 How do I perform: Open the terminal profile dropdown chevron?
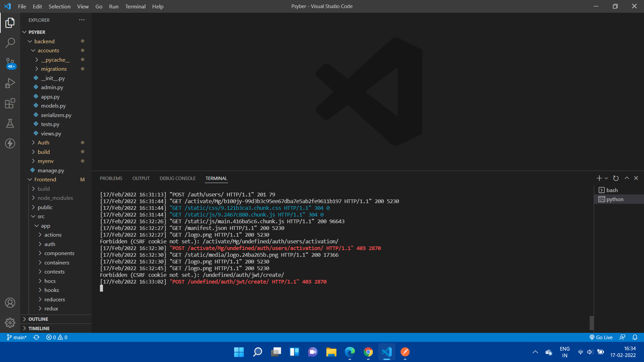coord(606,178)
